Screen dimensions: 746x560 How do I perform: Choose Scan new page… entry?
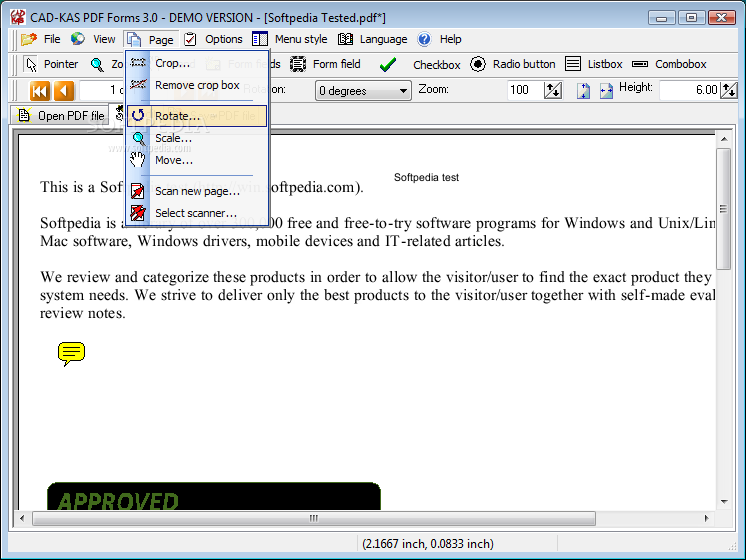tap(197, 191)
